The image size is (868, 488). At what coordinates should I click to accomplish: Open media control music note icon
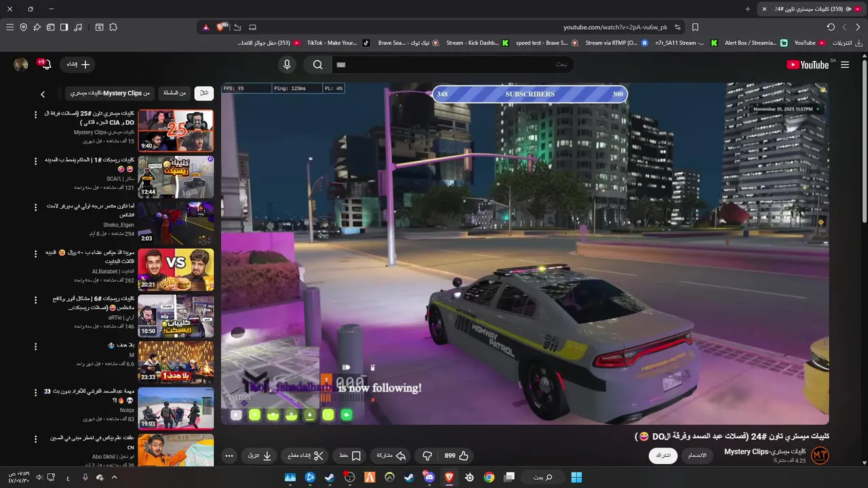pos(78,27)
